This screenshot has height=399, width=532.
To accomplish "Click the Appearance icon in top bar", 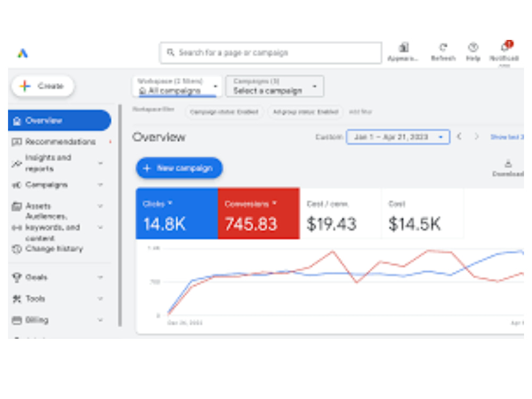I will pyautogui.click(x=403, y=47).
